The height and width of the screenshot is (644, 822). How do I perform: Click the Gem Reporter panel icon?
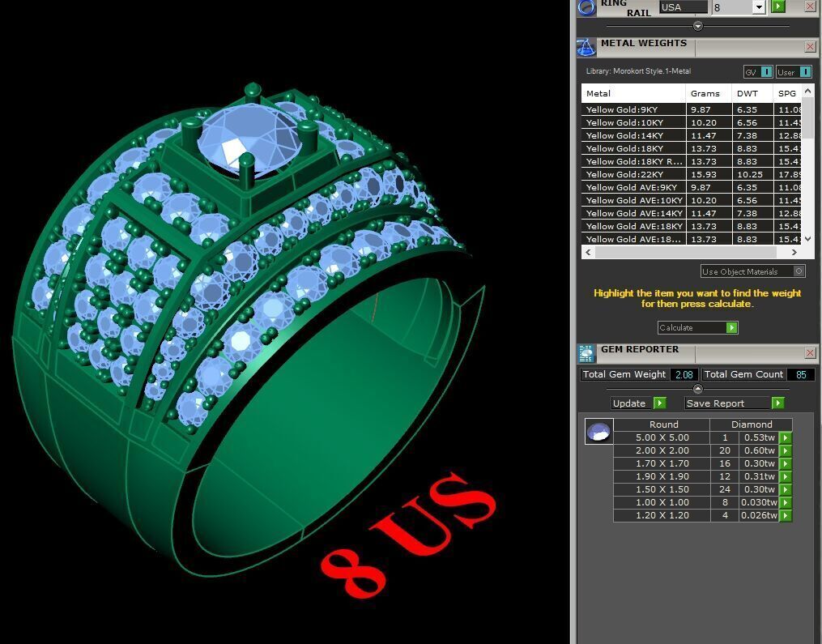click(586, 354)
